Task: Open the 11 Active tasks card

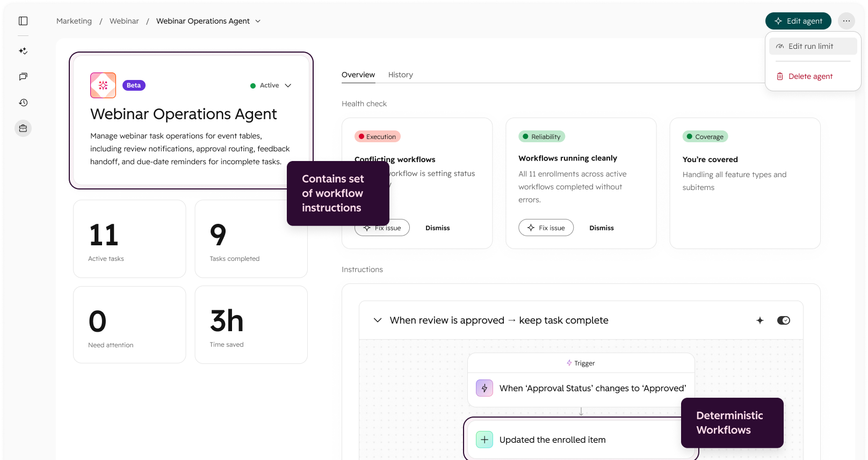Action: pos(129,239)
